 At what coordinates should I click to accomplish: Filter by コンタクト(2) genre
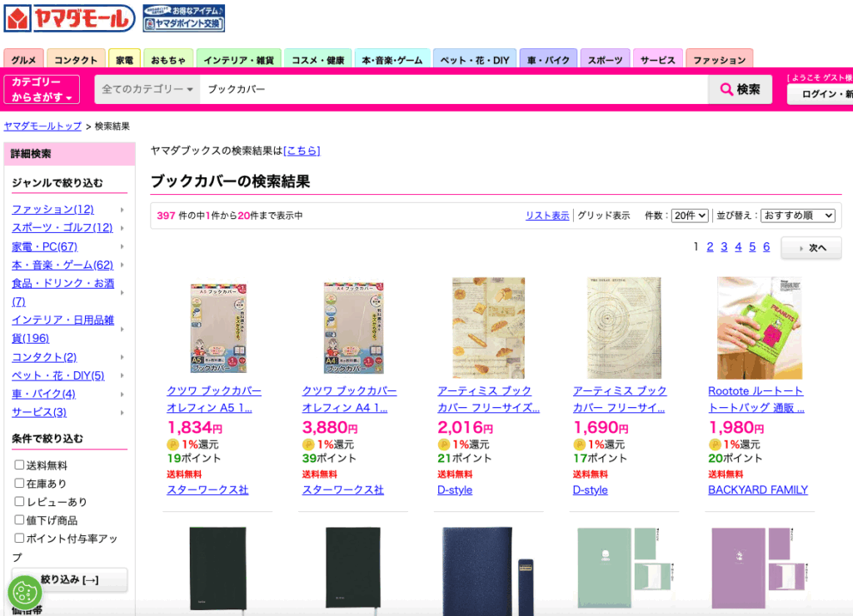coord(45,357)
